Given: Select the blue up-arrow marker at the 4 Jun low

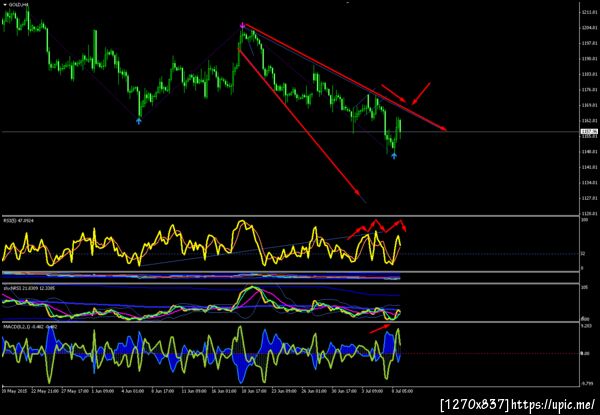Looking at the screenshot, I should [139, 121].
